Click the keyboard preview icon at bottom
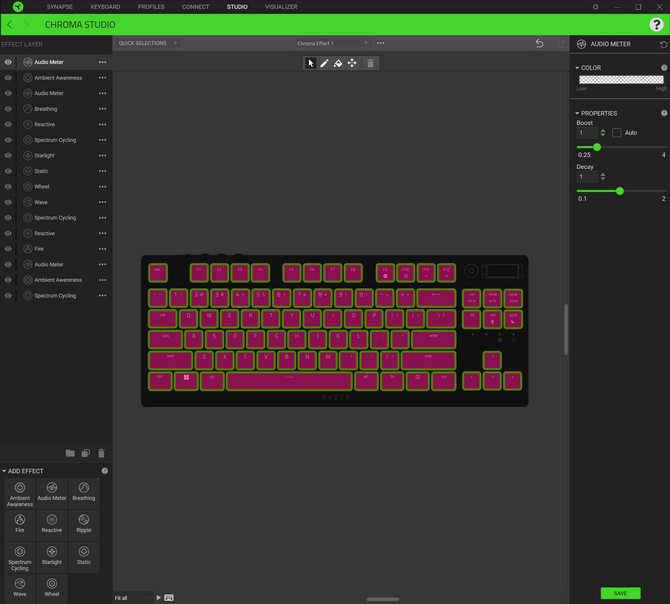The width and height of the screenshot is (670, 604). [169, 598]
